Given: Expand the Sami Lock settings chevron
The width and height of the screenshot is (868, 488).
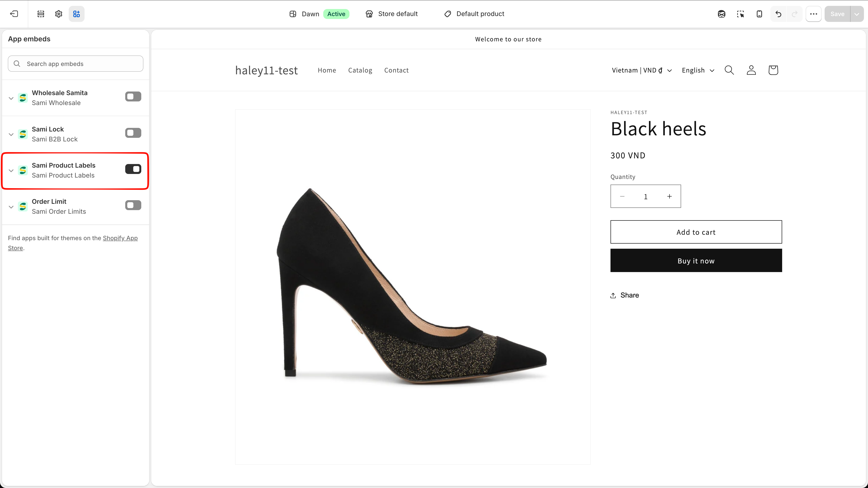Looking at the screenshot, I should pos(11,134).
